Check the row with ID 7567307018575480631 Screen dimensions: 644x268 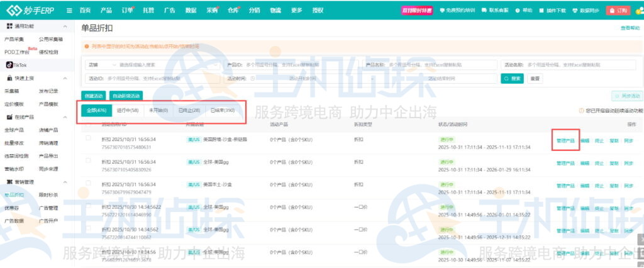[88, 138]
